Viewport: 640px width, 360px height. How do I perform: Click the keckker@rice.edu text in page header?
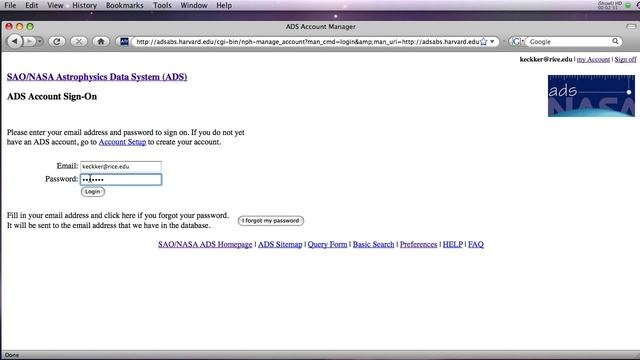pos(546,59)
